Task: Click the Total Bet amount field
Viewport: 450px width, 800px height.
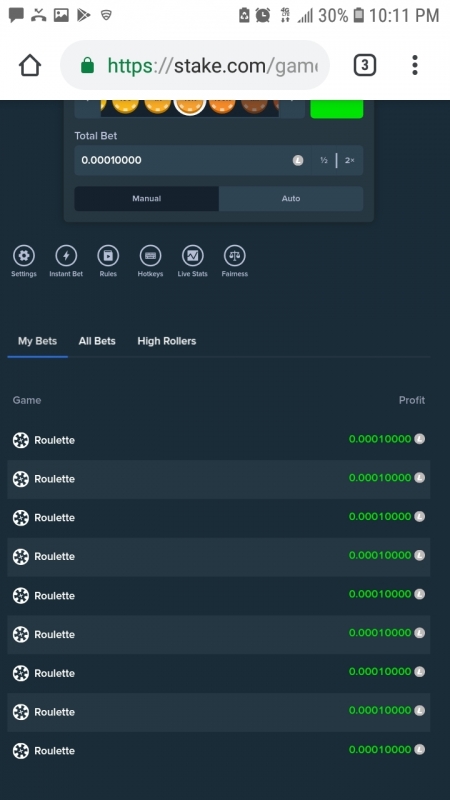Action: [193, 160]
